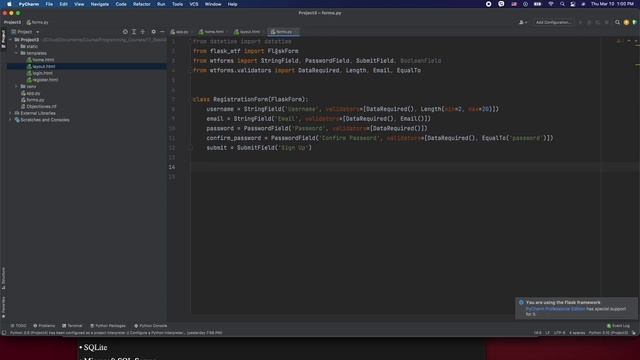Click the Locate/Select Opened File target icon
640x360 pixels.
[125, 31]
